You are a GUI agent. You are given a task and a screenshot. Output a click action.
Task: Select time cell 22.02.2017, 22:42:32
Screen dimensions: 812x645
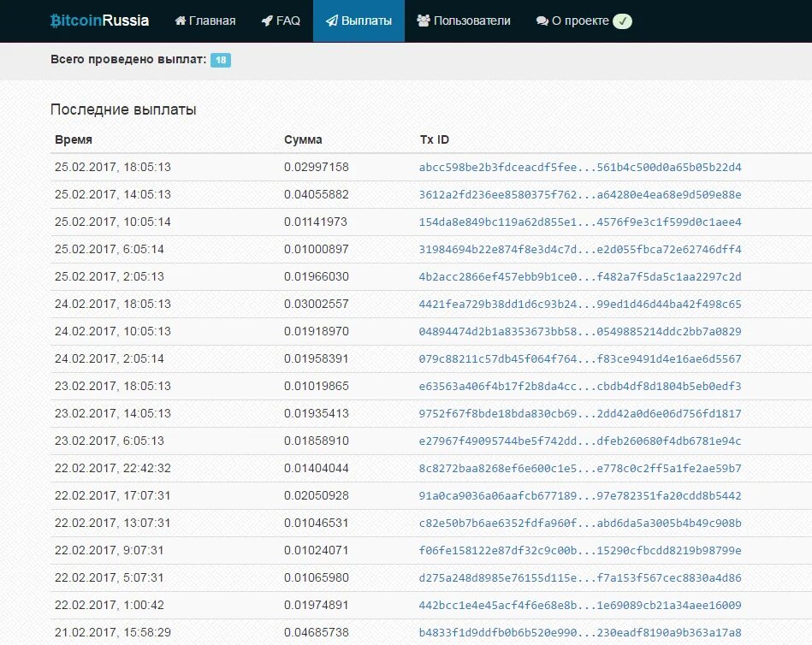click(112, 469)
